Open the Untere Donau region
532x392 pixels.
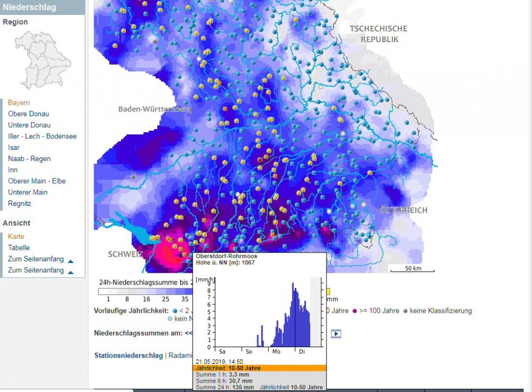coord(29,125)
